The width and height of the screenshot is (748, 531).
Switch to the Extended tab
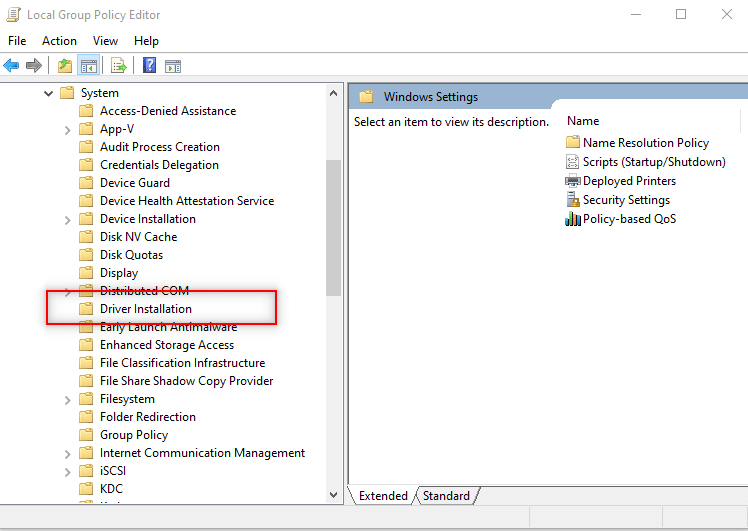tap(383, 496)
